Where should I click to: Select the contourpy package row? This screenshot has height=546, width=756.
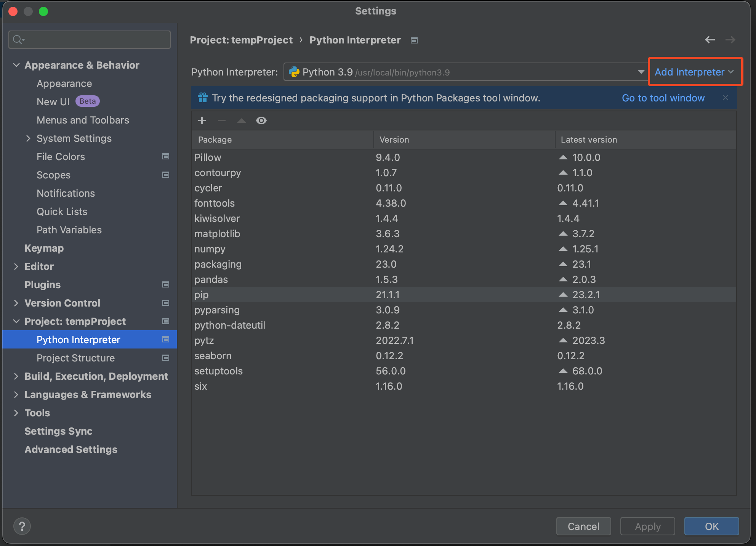pos(464,173)
